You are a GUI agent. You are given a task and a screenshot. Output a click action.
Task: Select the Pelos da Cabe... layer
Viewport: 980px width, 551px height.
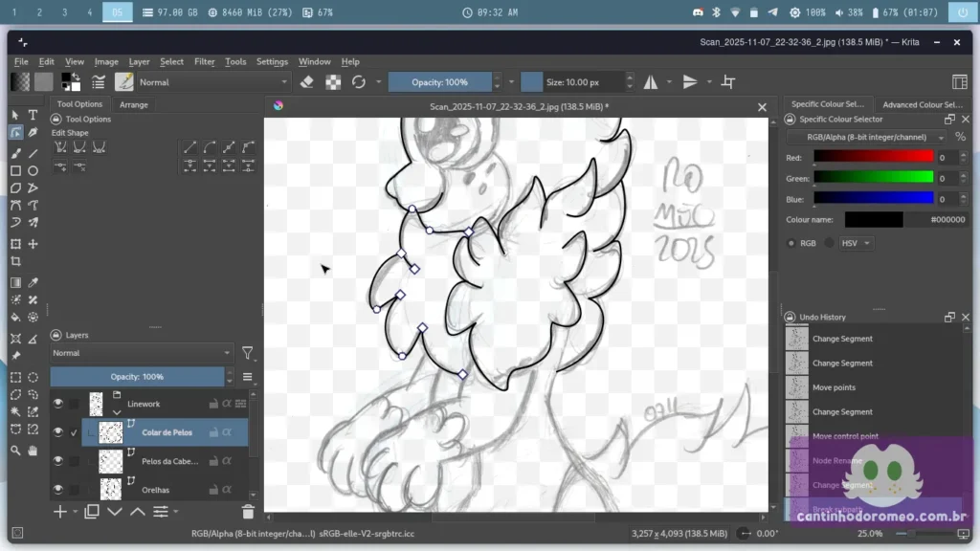pyautogui.click(x=170, y=461)
